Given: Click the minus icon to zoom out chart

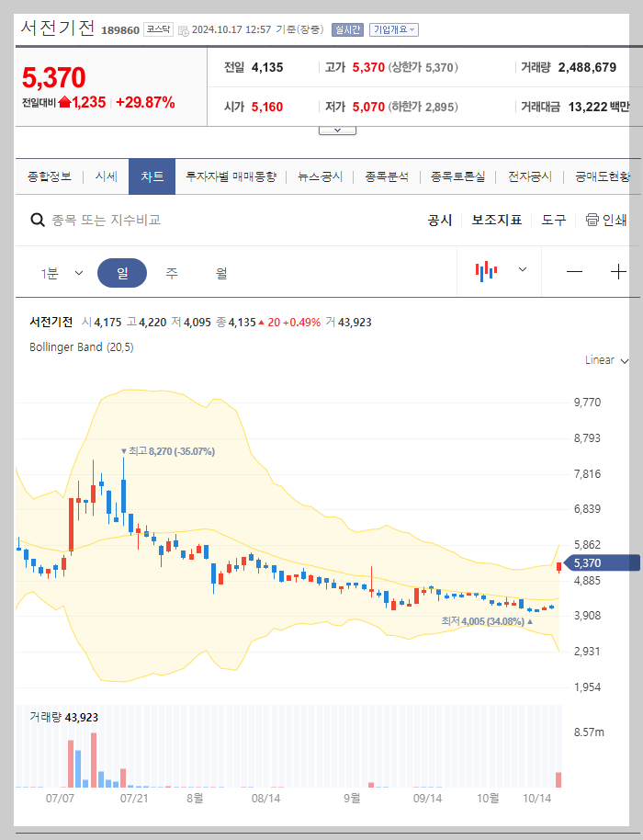Looking at the screenshot, I should (x=574, y=272).
